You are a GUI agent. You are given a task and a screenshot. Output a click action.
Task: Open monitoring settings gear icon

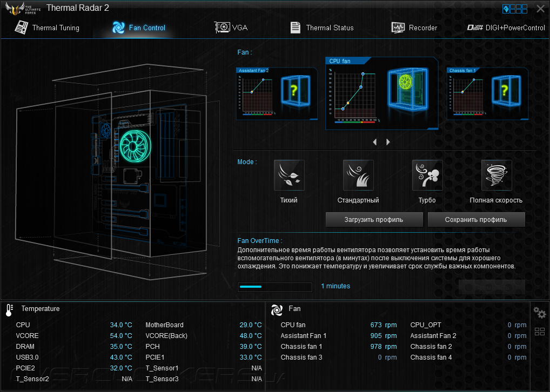[x=540, y=313]
